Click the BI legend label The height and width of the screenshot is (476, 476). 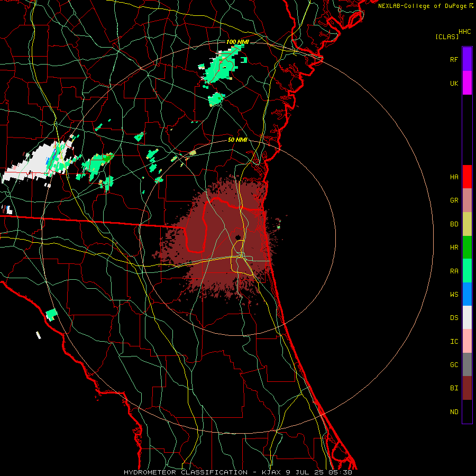click(454, 388)
